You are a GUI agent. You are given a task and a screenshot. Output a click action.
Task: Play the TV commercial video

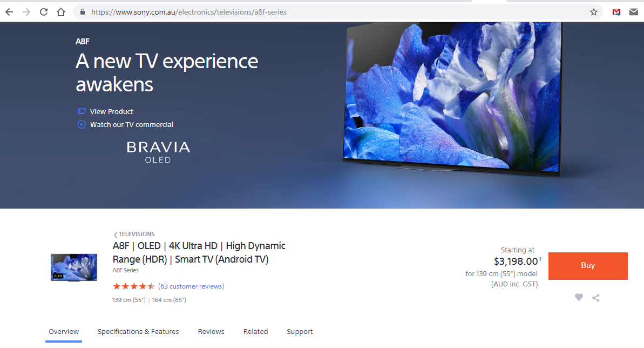(x=131, y=124)
